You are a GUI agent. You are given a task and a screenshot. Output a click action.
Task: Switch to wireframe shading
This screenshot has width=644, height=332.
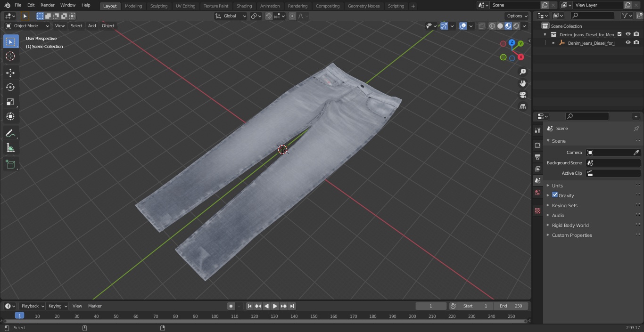(x=492, y=26)
